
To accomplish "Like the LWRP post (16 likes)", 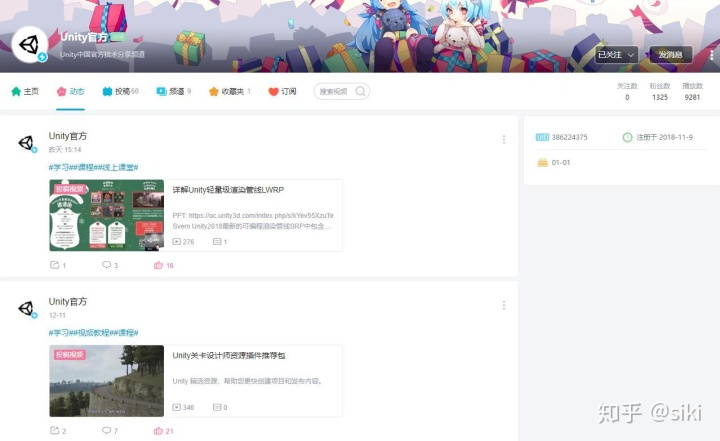I will [163, 265].
